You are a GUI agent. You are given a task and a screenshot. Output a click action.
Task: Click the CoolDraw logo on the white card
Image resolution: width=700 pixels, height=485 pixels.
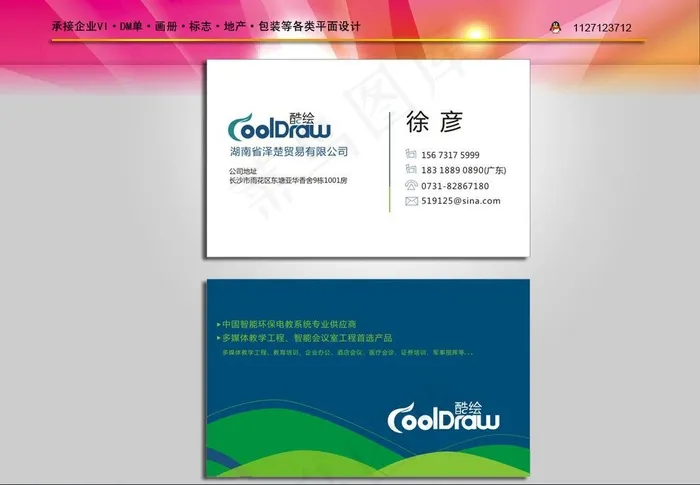(273, 128)
